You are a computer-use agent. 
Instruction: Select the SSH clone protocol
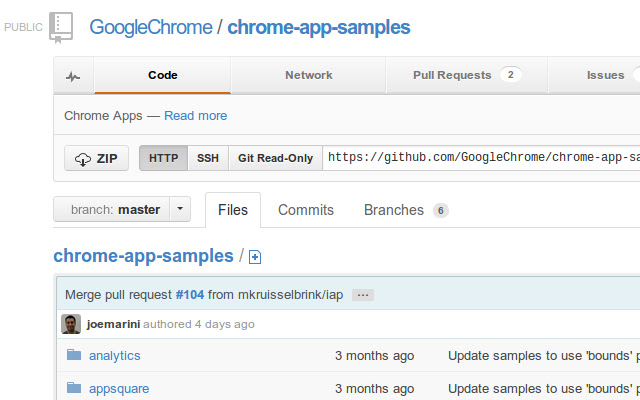click(x=208, y=158)
